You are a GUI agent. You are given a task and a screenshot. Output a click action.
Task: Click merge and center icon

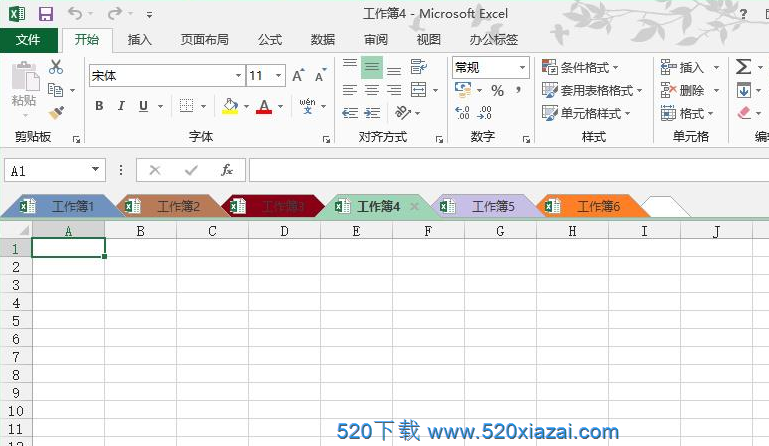418,90
